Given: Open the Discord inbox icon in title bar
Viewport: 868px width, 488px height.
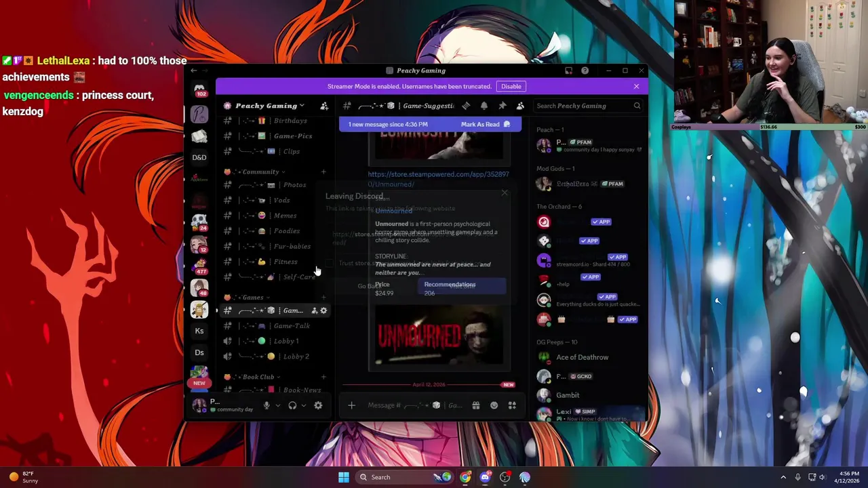Looking at the screenshot, I should [x=568, y=70].
